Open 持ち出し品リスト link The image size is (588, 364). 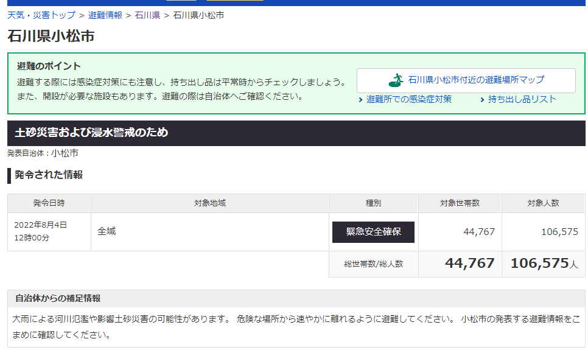pos(522,99)
